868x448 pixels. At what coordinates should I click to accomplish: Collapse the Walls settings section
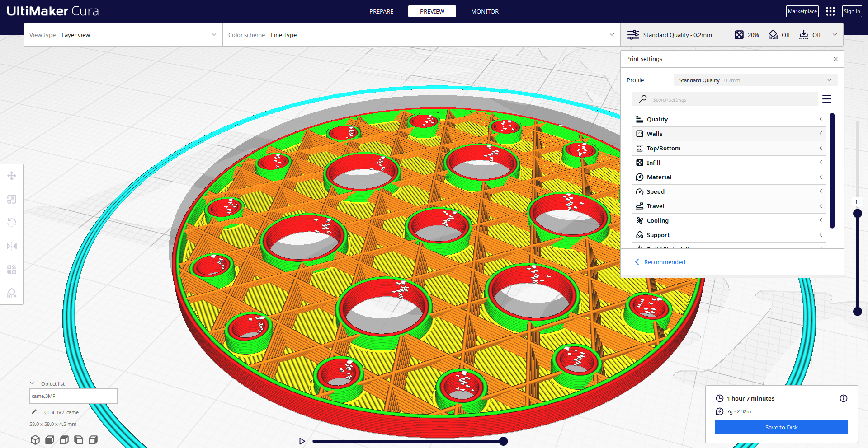821,134
